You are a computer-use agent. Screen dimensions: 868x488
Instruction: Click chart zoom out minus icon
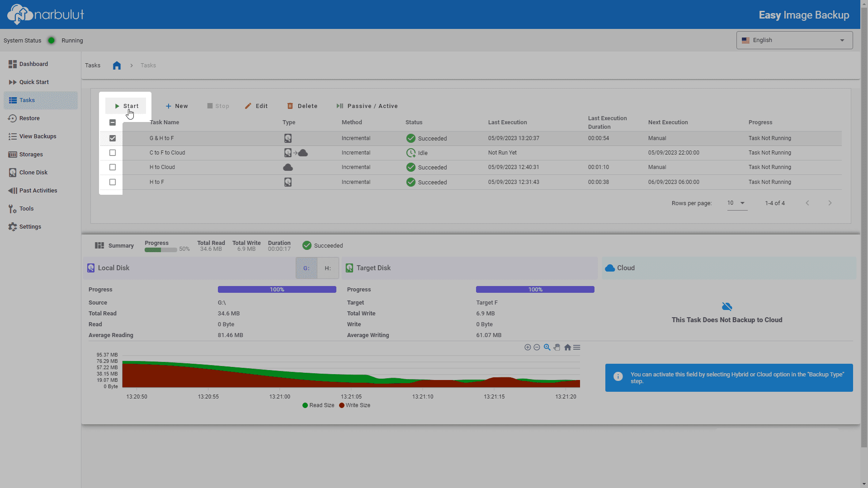tap(537, 347)
